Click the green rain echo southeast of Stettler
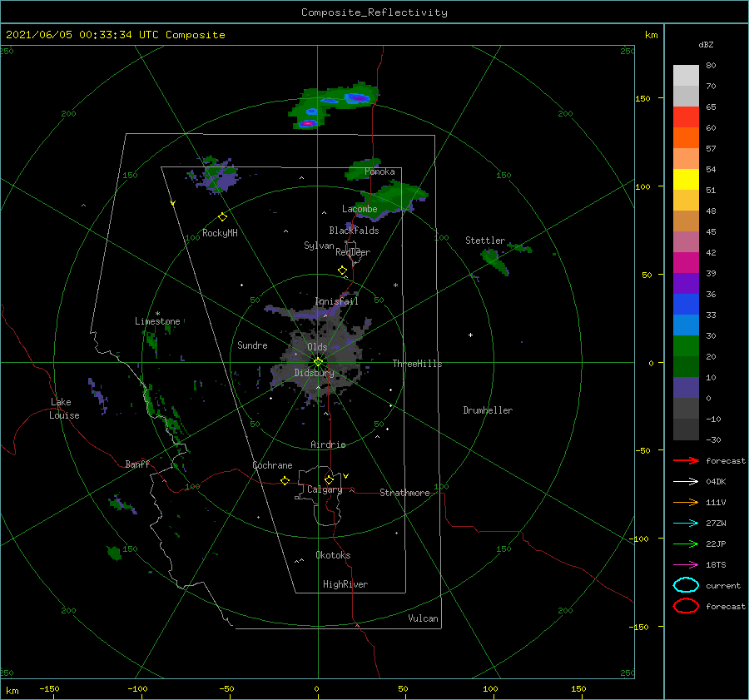Viewport: 749px width, 700px height. 495,261
